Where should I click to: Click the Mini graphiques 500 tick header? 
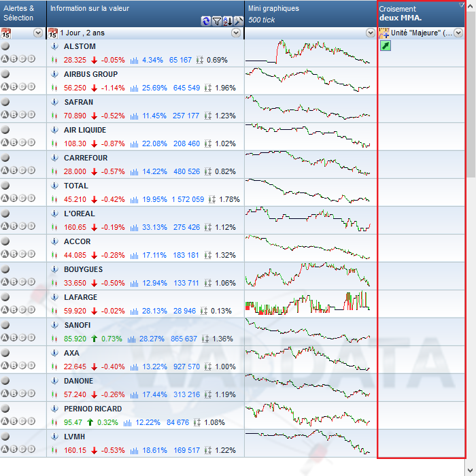[311, 14]
